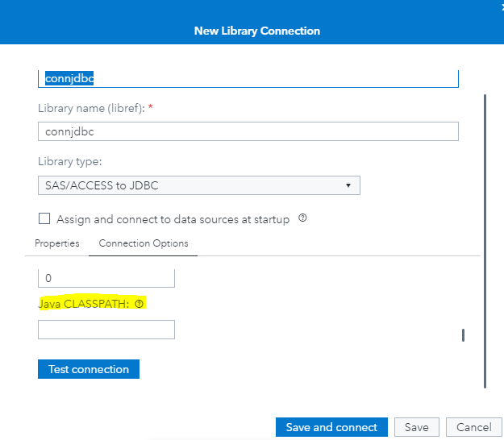Viewport: 504px width, 440px height.
Task: Select the Connection Options tab
Action: point(144,243)
